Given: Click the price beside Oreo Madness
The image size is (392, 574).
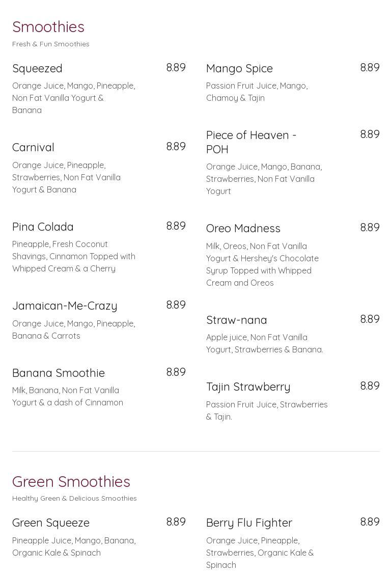Looking at the screenshot, I should pyautogui.click(x=370, y=228).
